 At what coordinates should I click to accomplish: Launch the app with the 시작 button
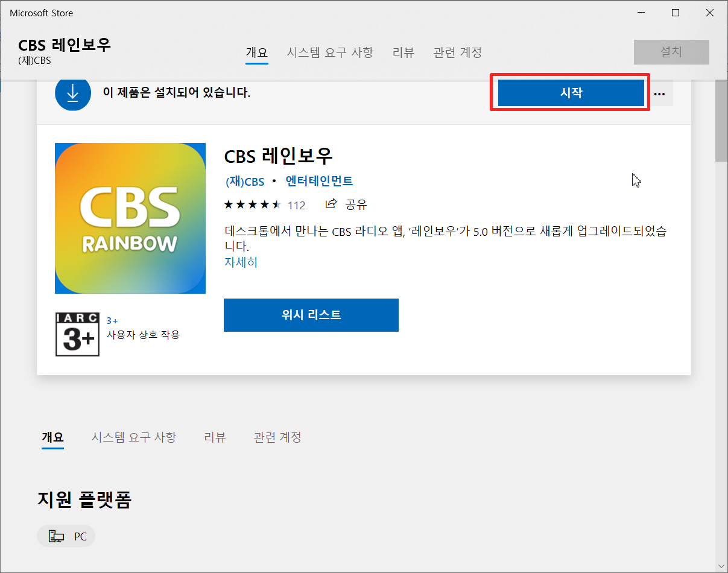[x=571, y=93]
